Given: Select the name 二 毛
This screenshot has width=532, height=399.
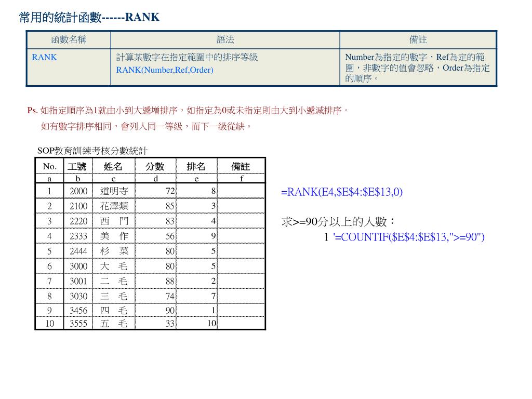Looking at the screenshot, I should point(114,281).
